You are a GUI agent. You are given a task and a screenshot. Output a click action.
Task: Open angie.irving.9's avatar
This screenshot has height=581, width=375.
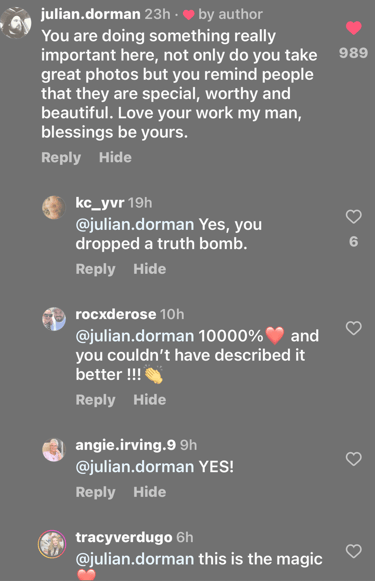(x=54, y=450)
